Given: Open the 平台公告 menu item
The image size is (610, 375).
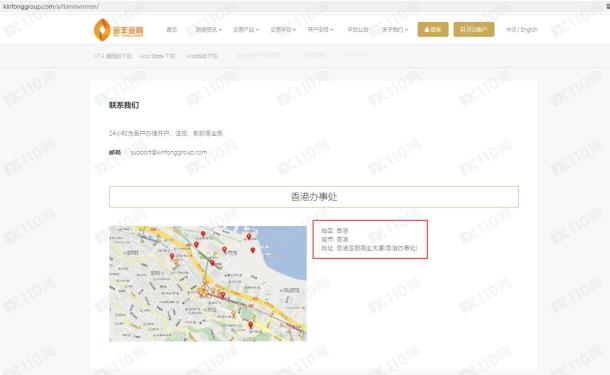Looking at the screenshot, I should (x=358, y=30).
